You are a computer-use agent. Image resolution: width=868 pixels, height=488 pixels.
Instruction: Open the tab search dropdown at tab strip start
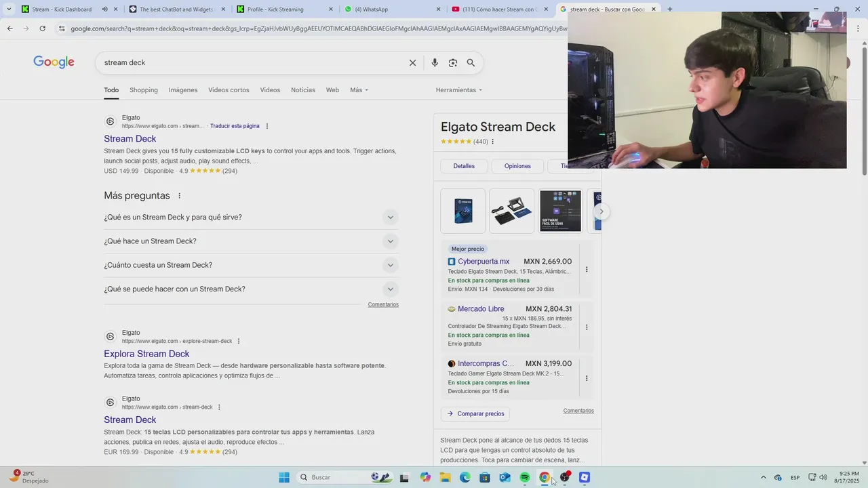(8, 9)
